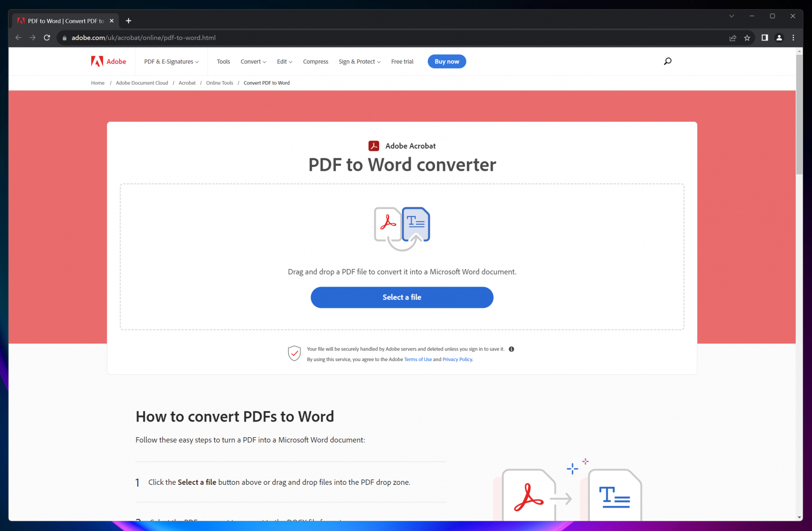Viewport: 812px width, 531px height.
Task: Click the Adobe logo in the header
Action: [109, 61]
